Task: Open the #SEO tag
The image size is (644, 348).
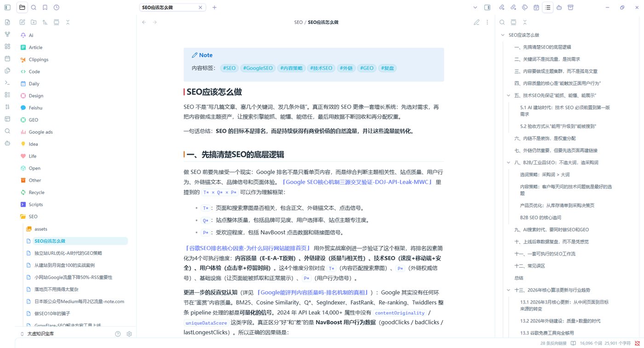Action: (229, 68)
